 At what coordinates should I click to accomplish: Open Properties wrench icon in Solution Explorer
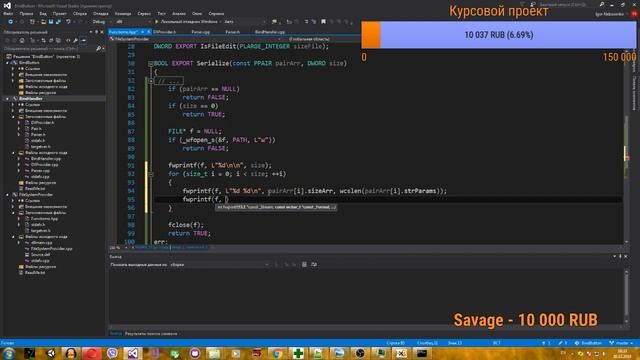click(76, 40)
